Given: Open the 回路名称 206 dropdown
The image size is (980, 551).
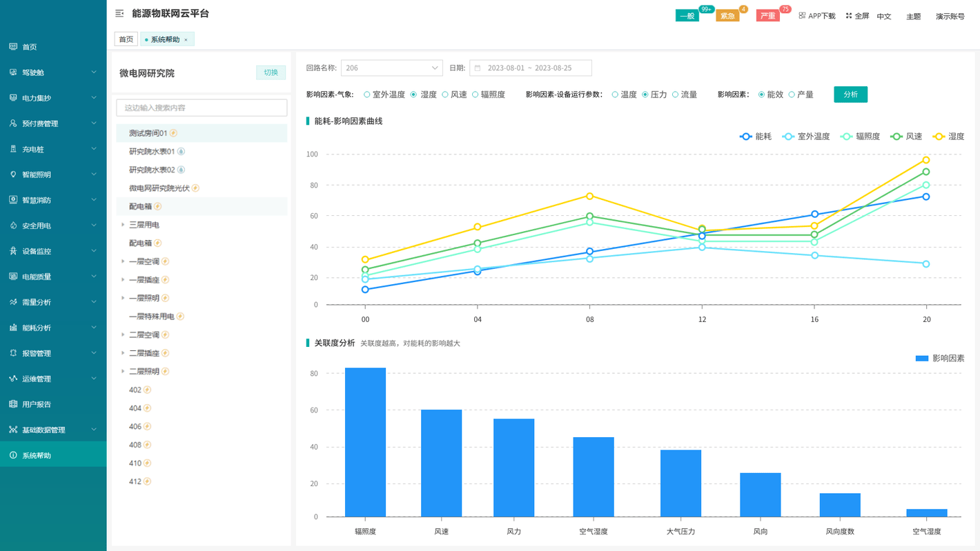Looking at the screenshot, I should click(391, 68).
